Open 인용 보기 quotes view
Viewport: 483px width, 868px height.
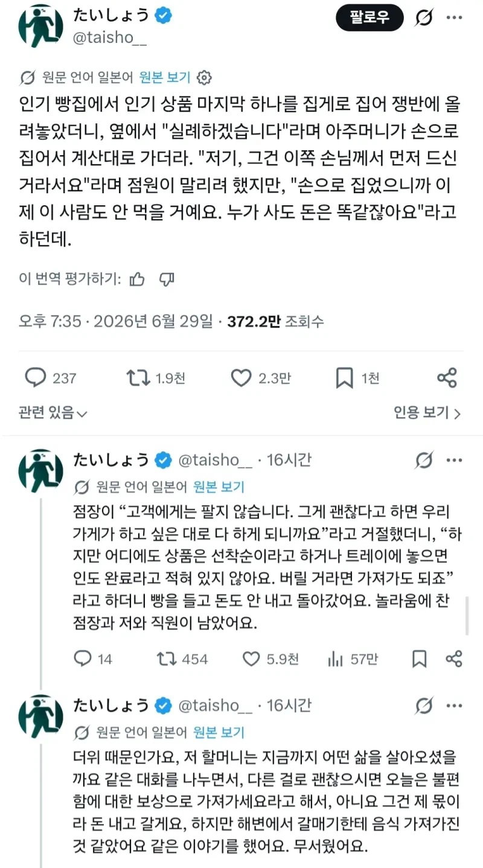coord(427,413)
